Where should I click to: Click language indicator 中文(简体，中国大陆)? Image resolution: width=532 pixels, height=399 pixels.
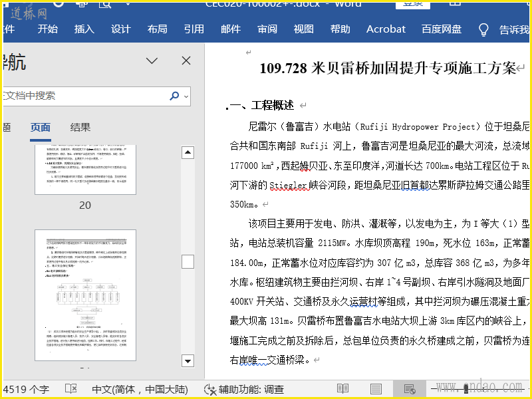coord(140,389)
